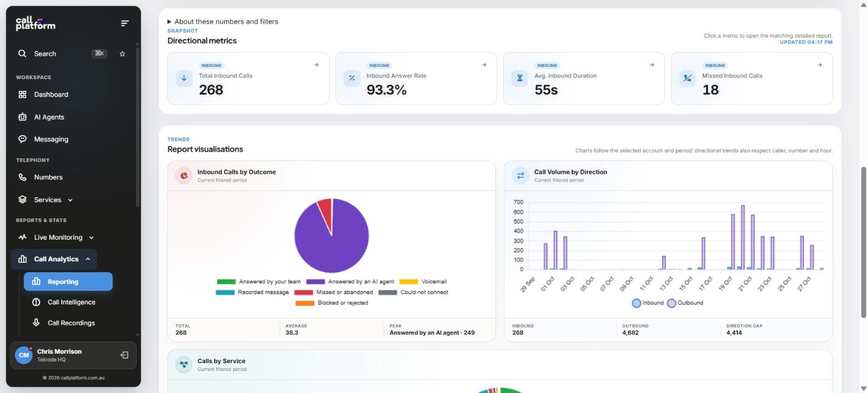Open Messaging section
The image size is (868, 393).
click(51, 139)
